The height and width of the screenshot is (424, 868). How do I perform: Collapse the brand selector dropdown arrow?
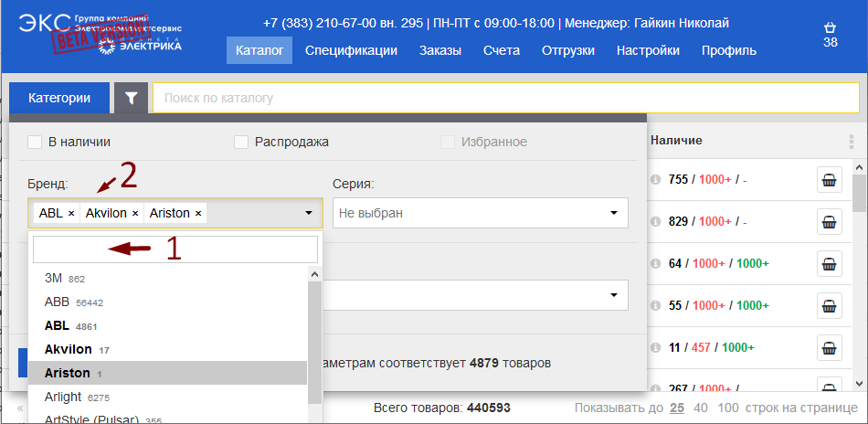308,213
